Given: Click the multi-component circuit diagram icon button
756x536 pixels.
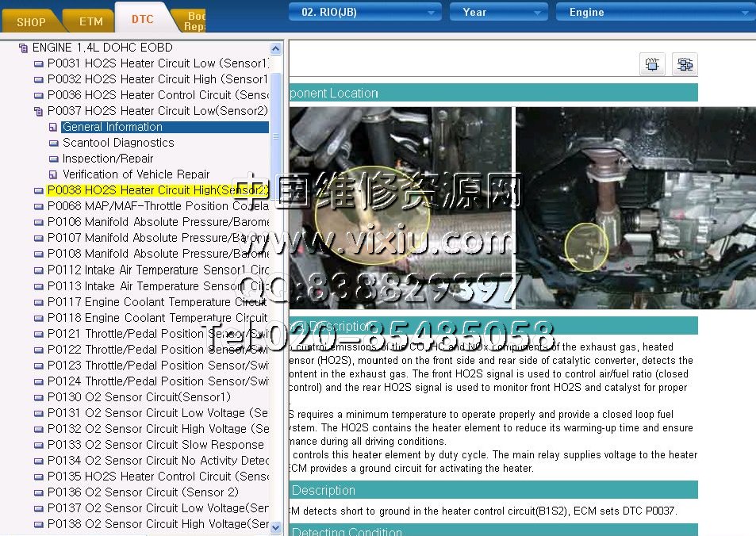Looking at the screenshot, I should (684, 64).
